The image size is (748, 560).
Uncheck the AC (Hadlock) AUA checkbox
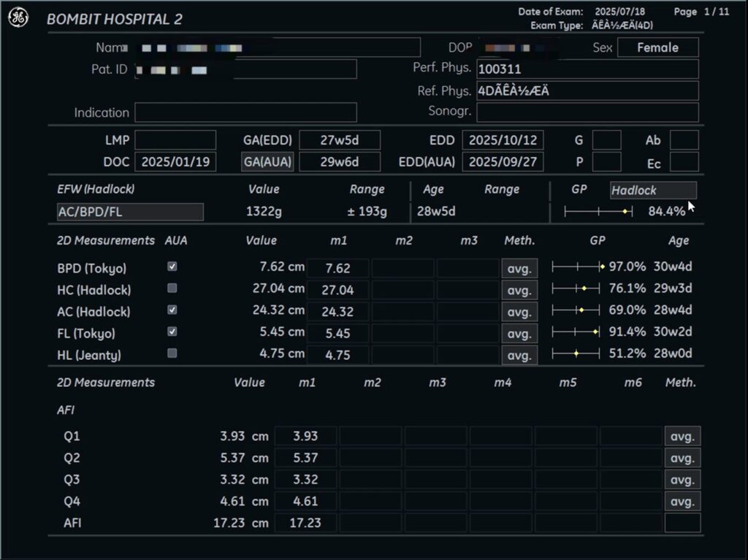coord(172,310)
